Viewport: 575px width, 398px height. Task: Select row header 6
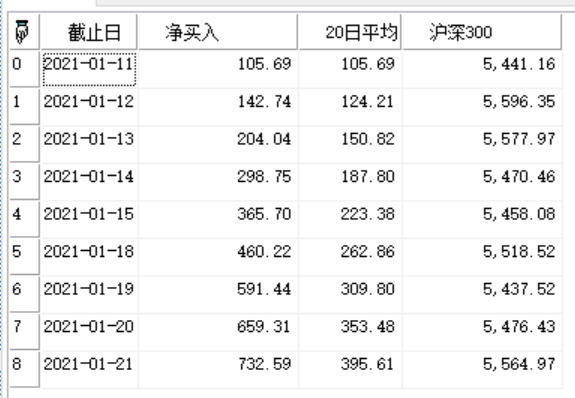(x=24, y=294)
